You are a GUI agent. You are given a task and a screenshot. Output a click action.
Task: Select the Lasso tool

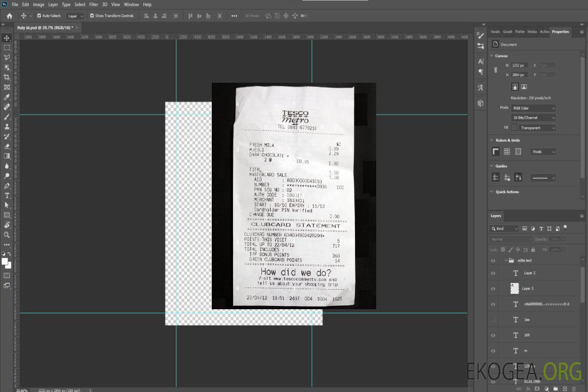pyautogui.click(x=7, y=57)
